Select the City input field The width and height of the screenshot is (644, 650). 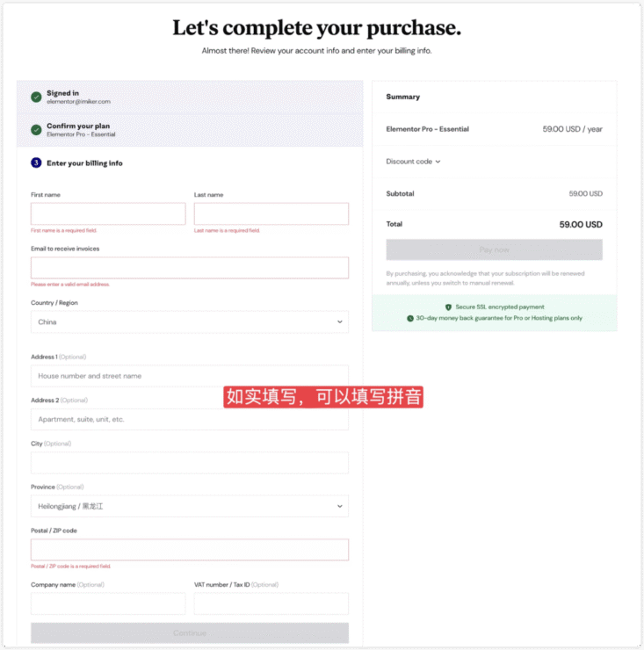pyautogui.click(x=190, y=463)
